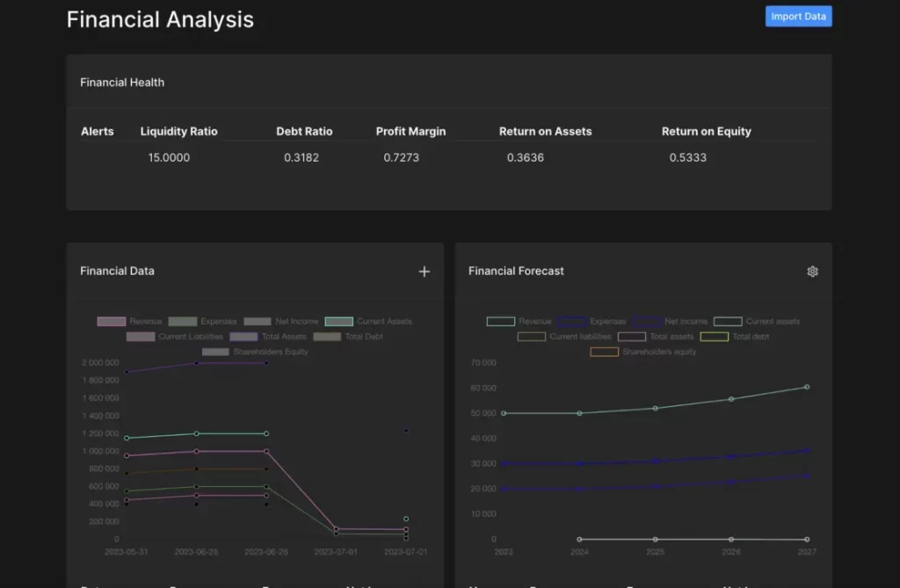This screenshot has width=900, height=588.
Task: Click the Alerts column header
Action: pos(97,132)
